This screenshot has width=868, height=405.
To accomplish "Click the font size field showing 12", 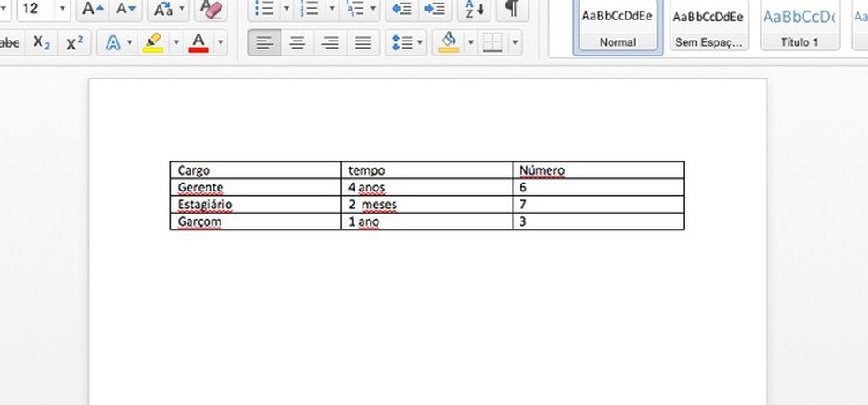I will click(x=35, y=10).
